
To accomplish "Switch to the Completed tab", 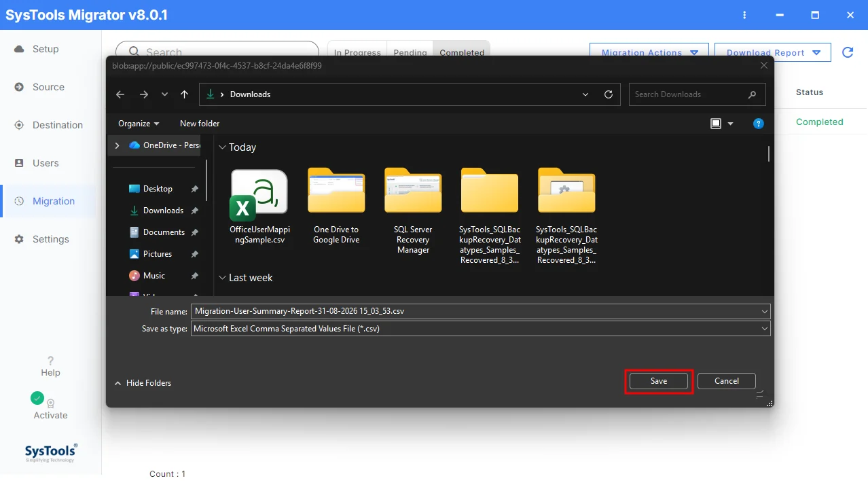I will [462, 52].
